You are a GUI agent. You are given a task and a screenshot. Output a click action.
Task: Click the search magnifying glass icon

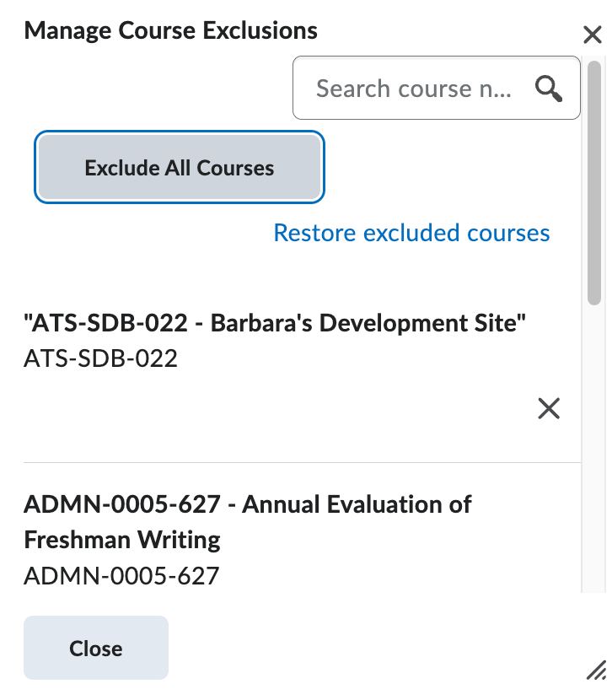tap(549, 88)
